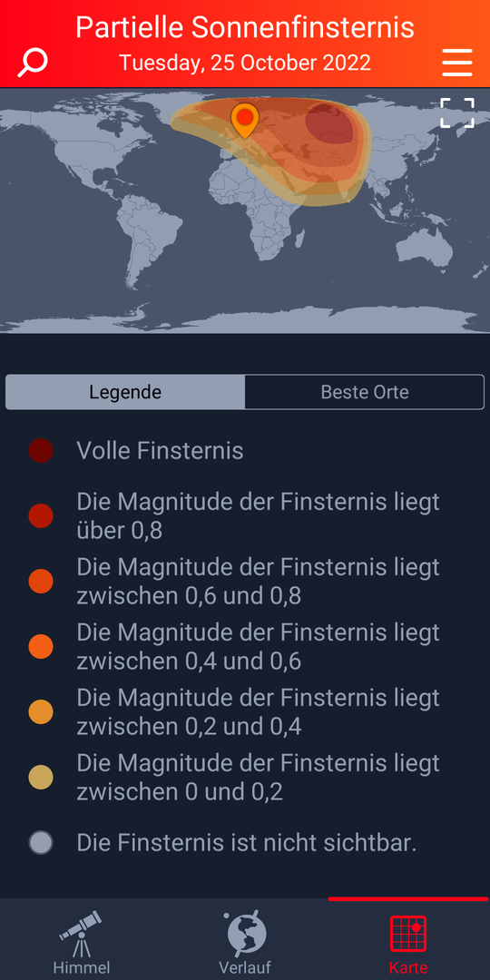
Task: Switch to the Beste Orte tab
Action: [x=365, y=392]
